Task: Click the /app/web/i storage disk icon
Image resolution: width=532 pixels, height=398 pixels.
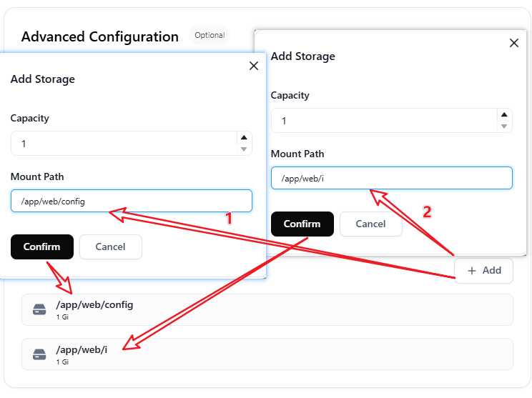Action: (x=39, y=354)
